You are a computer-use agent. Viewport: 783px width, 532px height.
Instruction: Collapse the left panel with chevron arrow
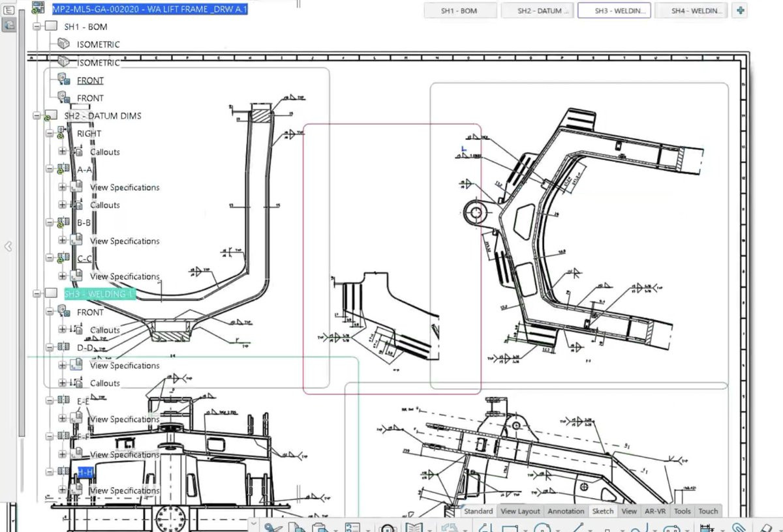pyautogui.click(x=8, y=246)
